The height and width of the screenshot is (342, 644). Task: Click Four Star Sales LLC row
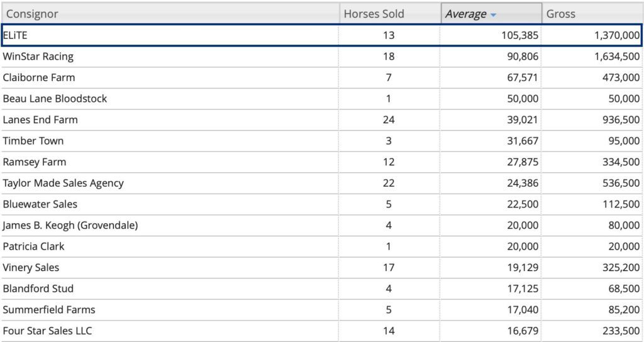(x=47, y=331)
